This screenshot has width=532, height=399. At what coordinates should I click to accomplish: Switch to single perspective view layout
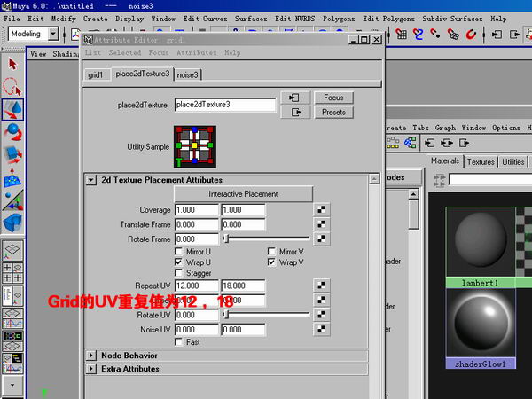click(12, 250)
